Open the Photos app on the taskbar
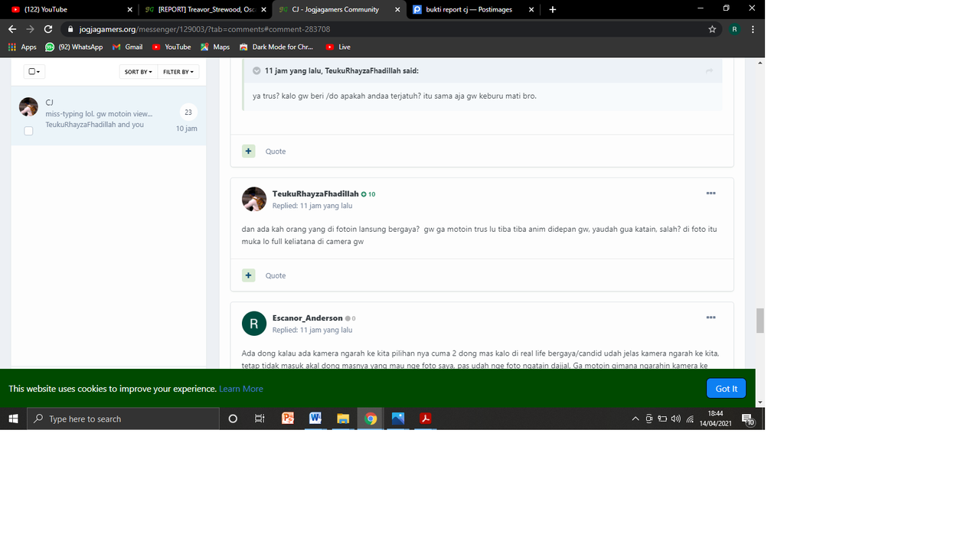The height and width of the screenshot is (544, 980). pyautogui.click(x=398, y=419)
